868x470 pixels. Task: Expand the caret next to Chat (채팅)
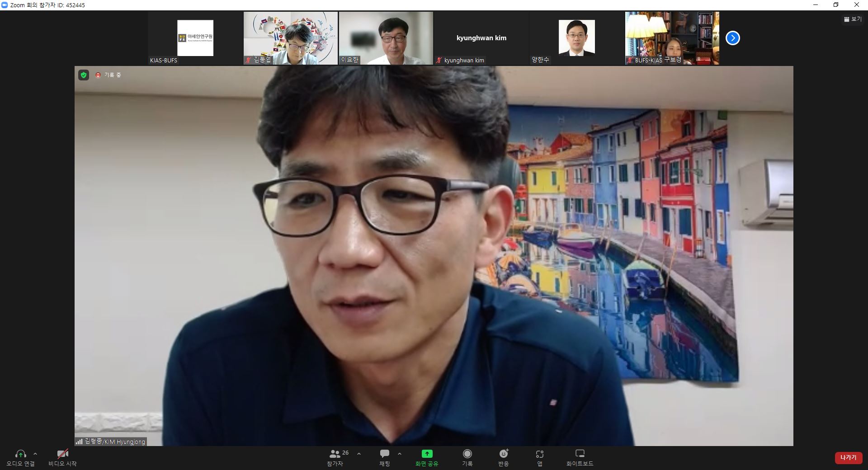pyautogui.click(x=399, y=454)
